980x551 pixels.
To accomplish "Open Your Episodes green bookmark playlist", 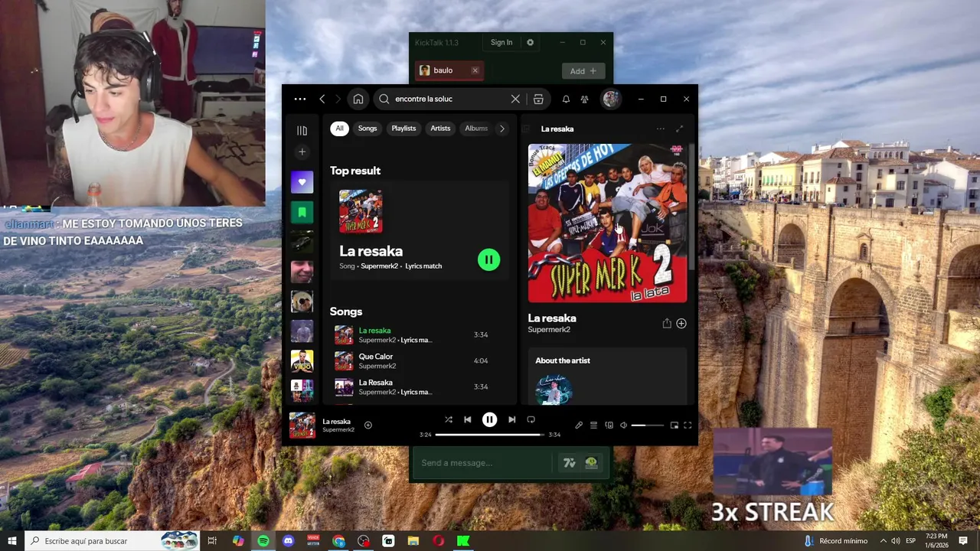I will 302,211.
